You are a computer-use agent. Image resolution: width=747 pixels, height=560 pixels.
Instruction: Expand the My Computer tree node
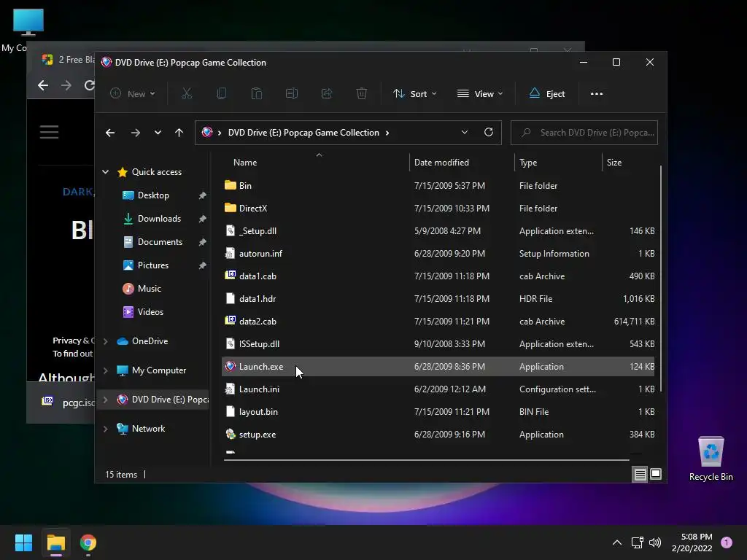(x=105, y=370)
